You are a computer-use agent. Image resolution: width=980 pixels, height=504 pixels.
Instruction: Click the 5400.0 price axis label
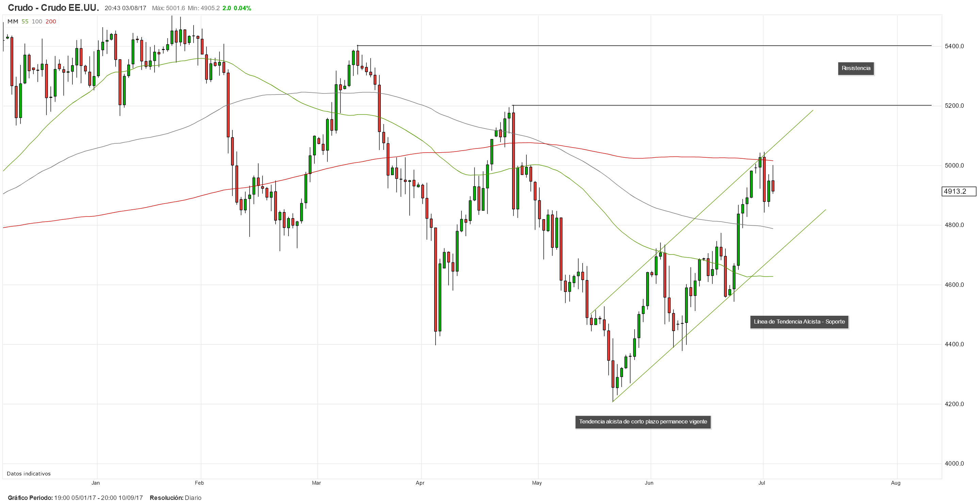click(x=954, y=46)
